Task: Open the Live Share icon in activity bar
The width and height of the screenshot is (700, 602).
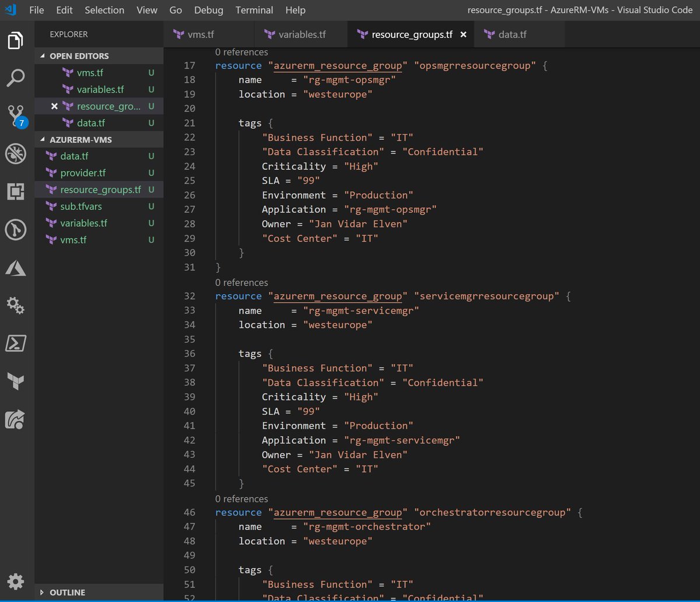Action: [x=16, y=419]
